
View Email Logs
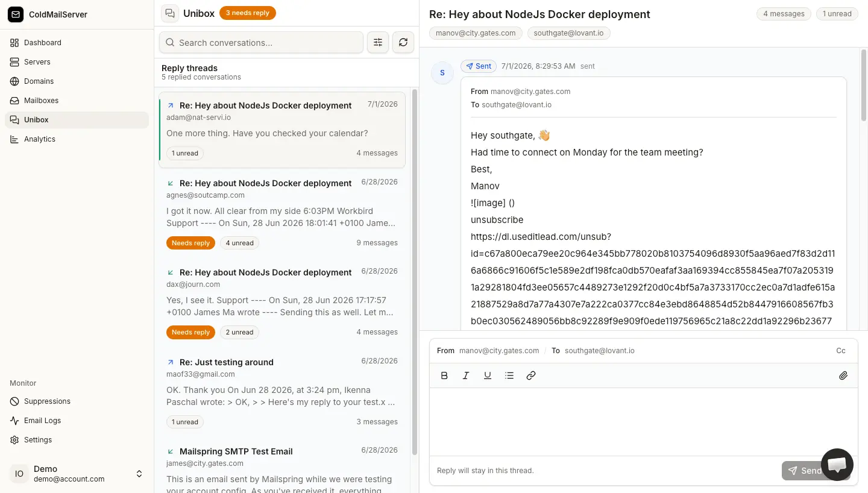77,421
